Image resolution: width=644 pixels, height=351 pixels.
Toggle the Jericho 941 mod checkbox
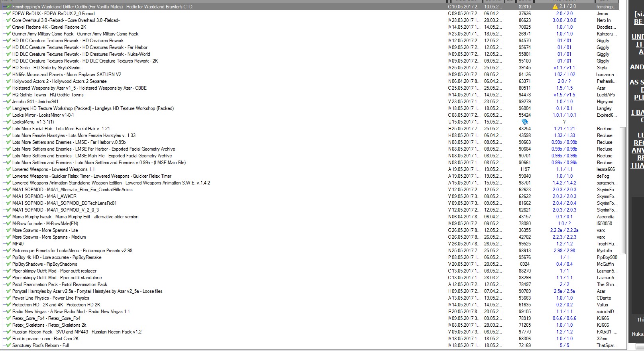[x=9, y=102]
